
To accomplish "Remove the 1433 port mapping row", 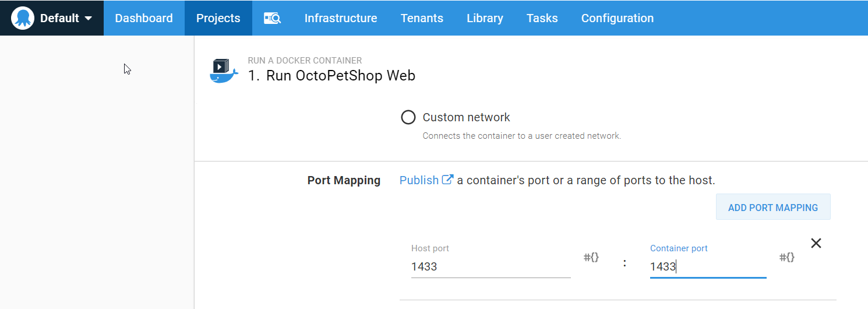I will point(816,243).
